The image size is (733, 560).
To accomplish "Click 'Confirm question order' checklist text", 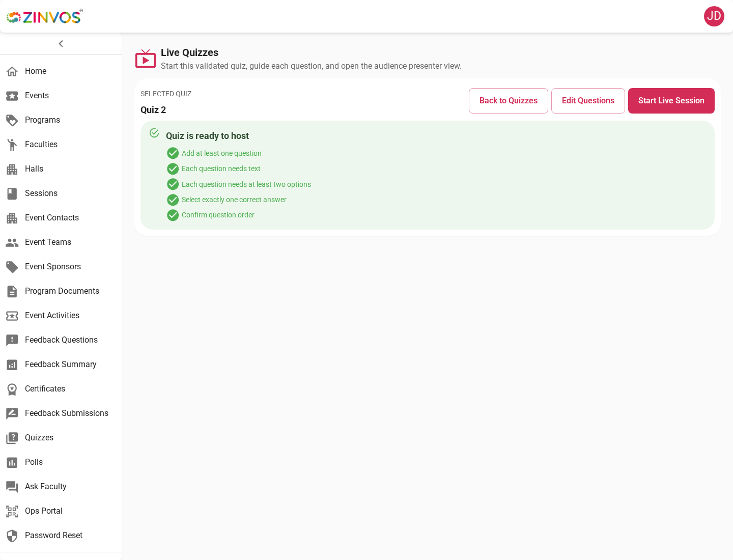I will 218,215.
